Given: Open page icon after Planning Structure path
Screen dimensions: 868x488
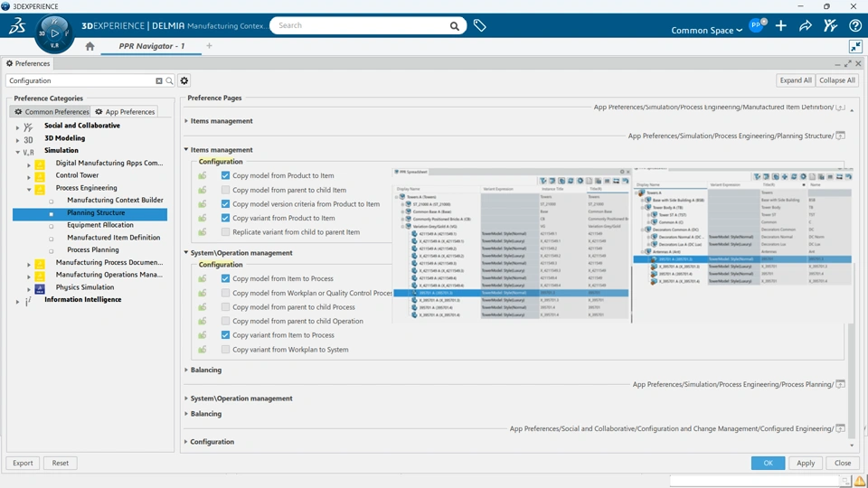Looking at the screenshot, I should 840,136.
